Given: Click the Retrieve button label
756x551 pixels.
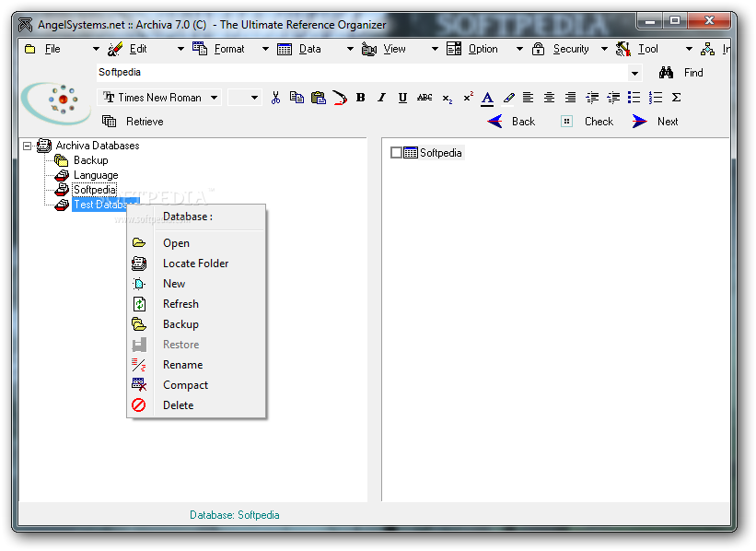Looking at the screenshot, I should point(145,122).
